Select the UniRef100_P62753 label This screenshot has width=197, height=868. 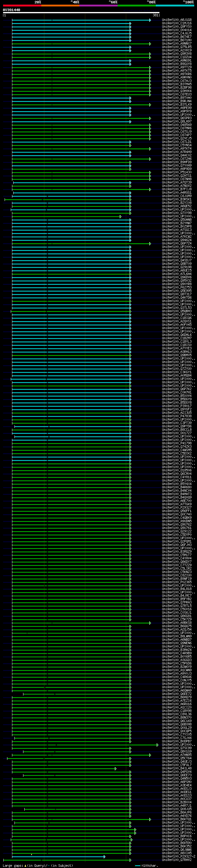(177, 288)
